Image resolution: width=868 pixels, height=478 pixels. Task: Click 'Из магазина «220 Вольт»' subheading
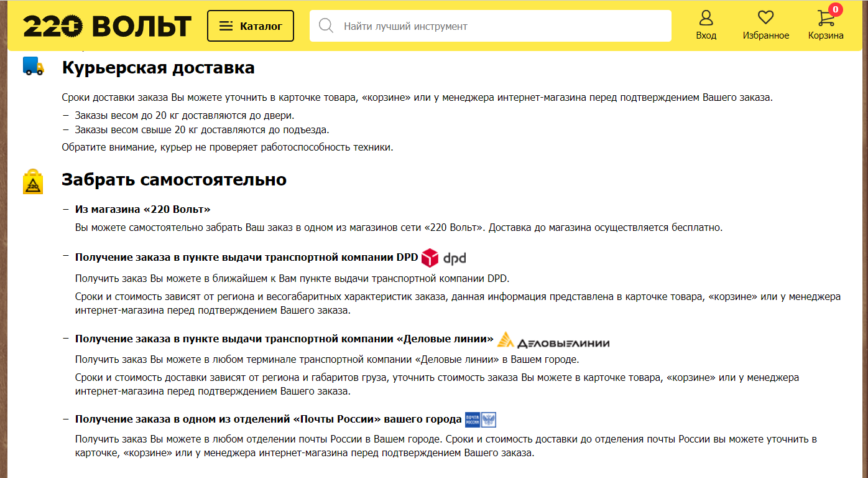coord(143,209)
